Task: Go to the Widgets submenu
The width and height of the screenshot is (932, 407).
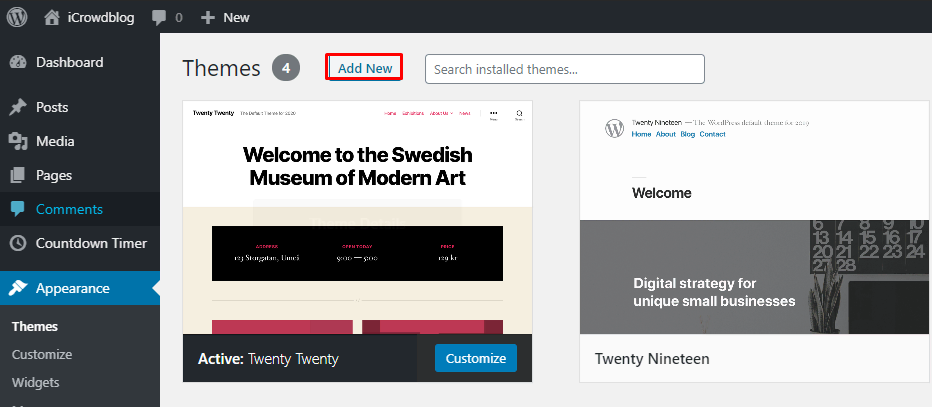Action: pos(35,382)
